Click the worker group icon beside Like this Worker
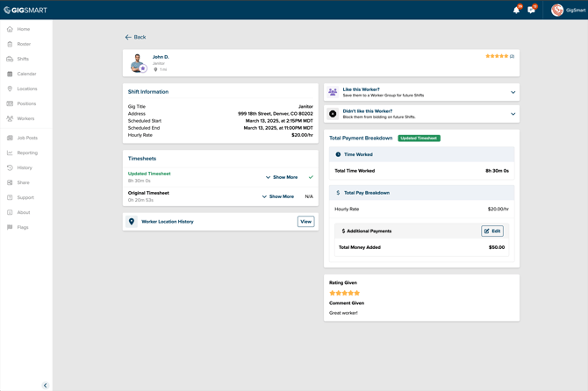588x391 pixels. click(333, 92)
